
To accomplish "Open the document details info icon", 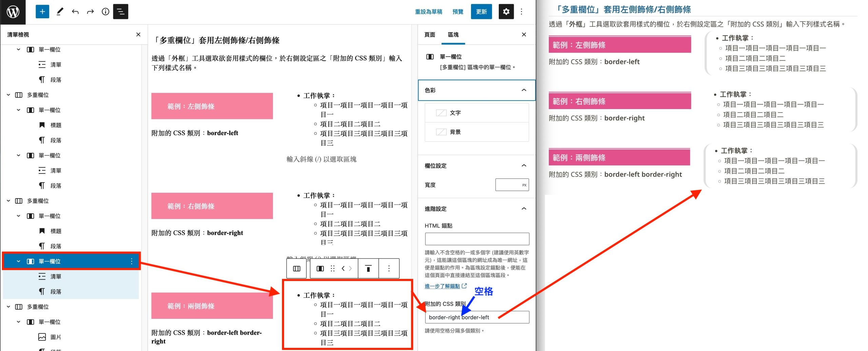I will pos(105,12).
